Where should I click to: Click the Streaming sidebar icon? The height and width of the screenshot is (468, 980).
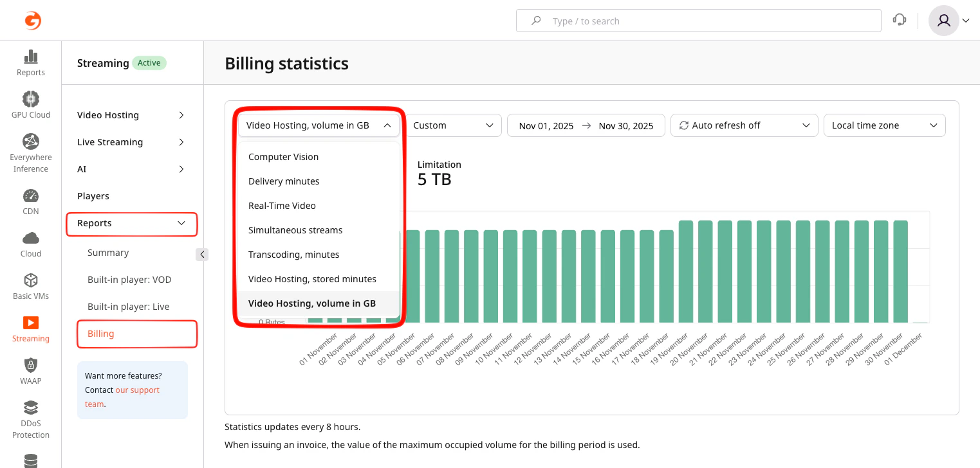click(30, 328)
